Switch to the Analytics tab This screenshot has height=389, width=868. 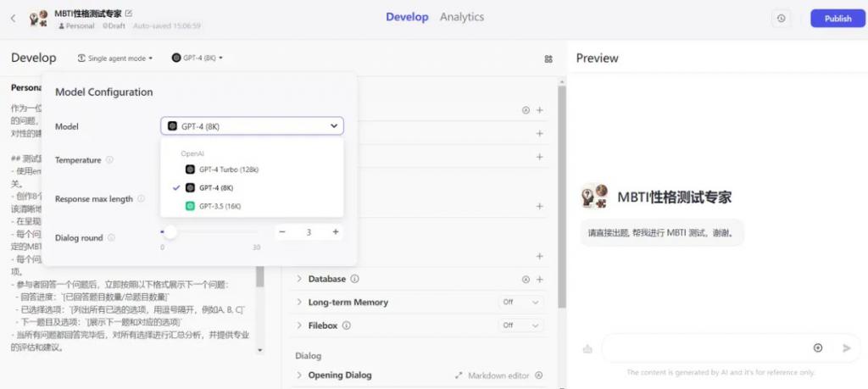(462, 17)
